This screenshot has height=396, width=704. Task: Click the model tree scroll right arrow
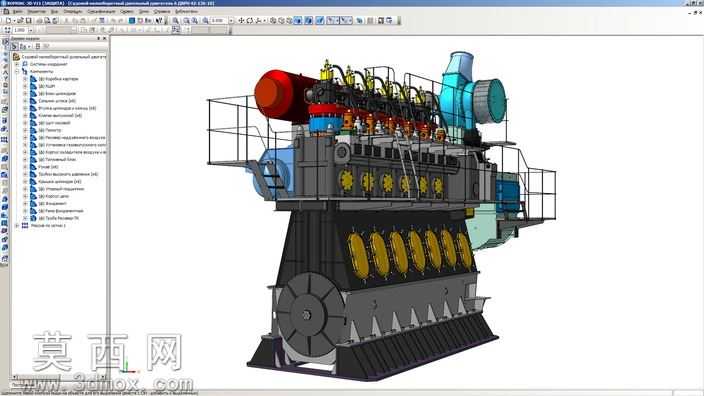[103, 377]
